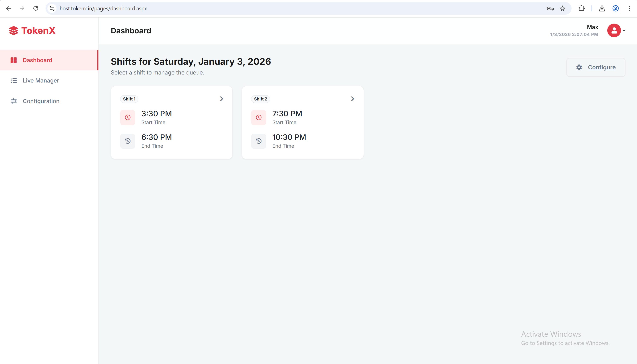Click the Live Manager list icon
Viewport: 637px width, 364px height.
[x=14, y=81]
